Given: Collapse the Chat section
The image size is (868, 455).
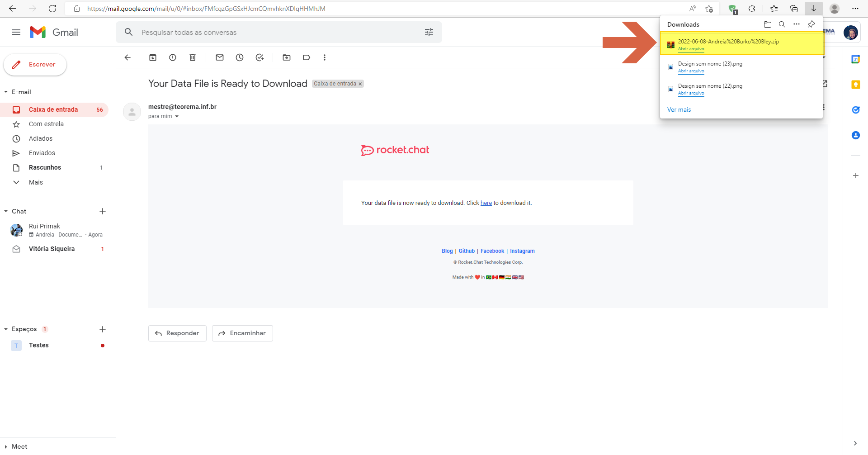Looking at the screenshot, I should tap(6, 211).
